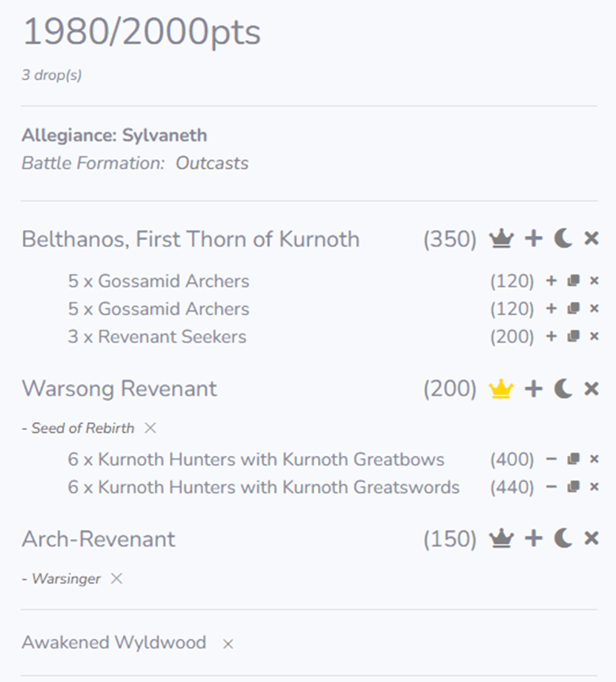Remove the Warsinger trait

[x=116, y=579]
